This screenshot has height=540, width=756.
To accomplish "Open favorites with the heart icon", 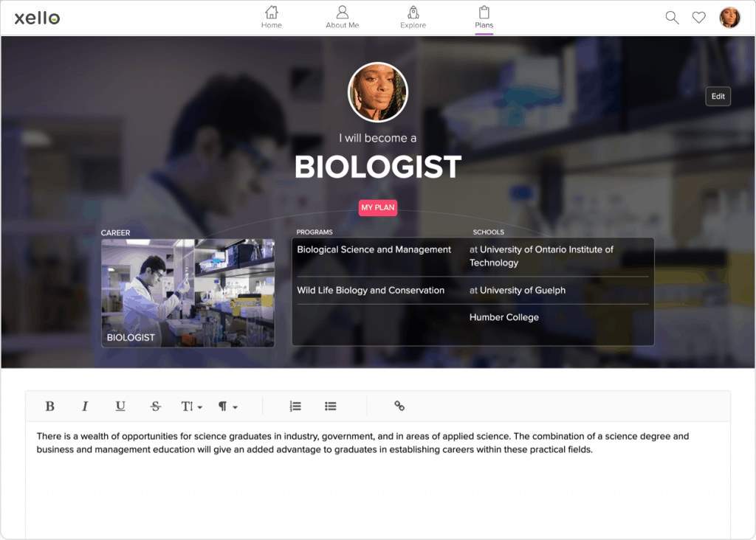I will 698,18.
